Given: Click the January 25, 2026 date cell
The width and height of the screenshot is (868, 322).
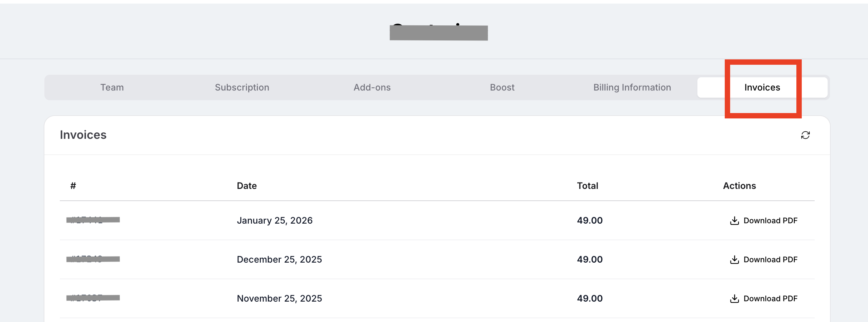Looking at the screenshot, I should [275, 220].
